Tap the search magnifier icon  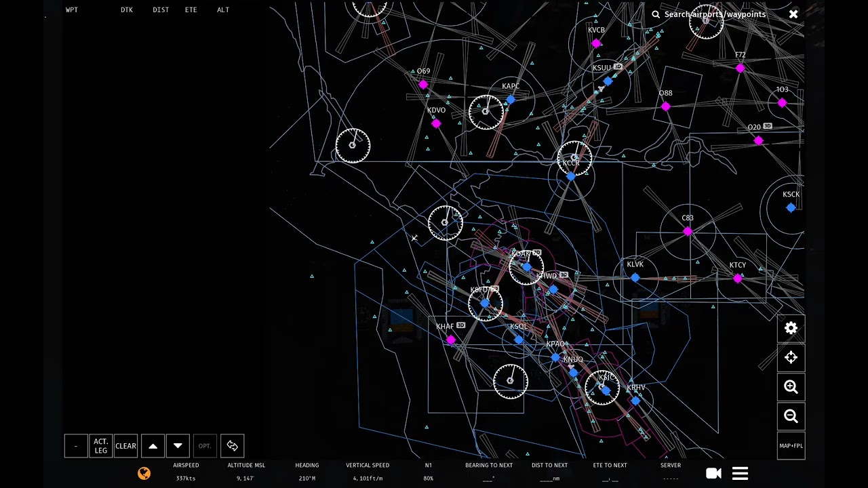[656, 14]
